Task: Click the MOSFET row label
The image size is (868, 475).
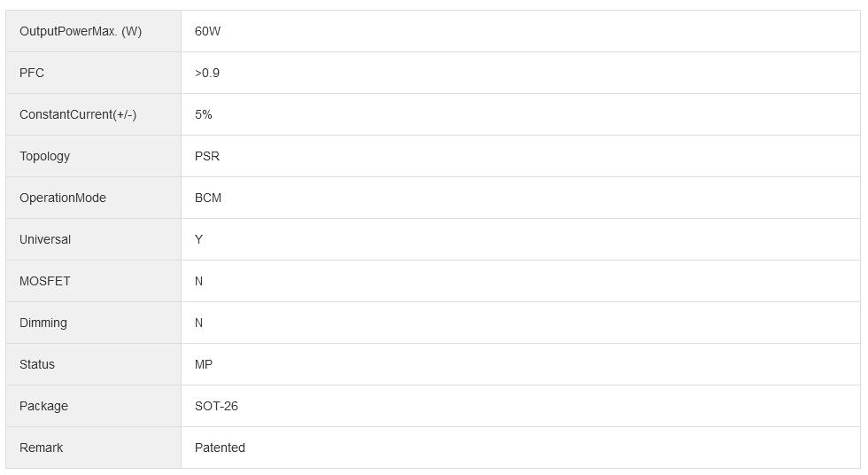Action: pyautogui.click(x=44, y=281)
